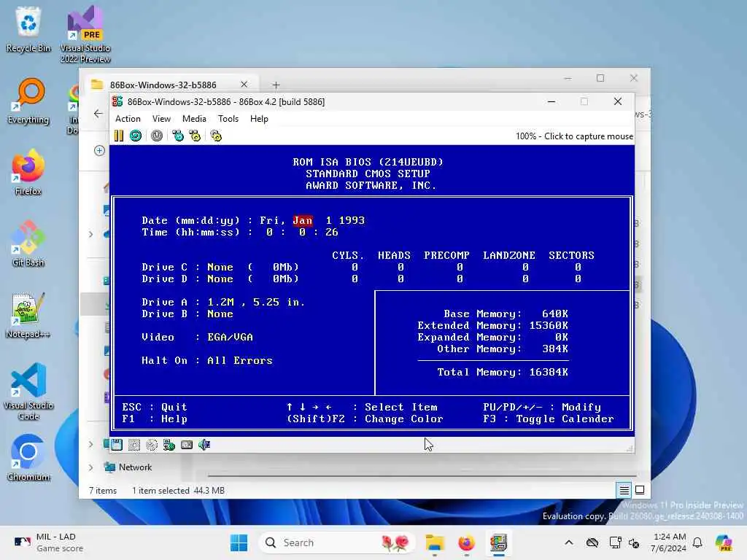
Task: Open the Help menu
Action: [259, 119]
